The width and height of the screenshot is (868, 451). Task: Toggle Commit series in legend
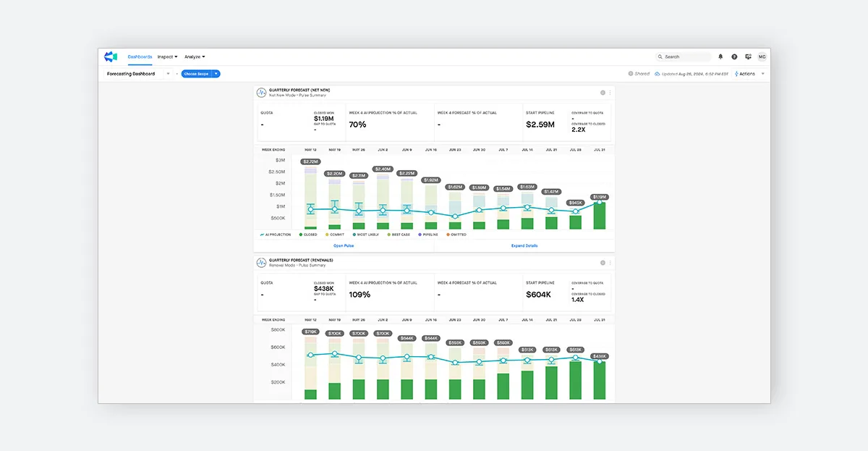coord(335,235)
